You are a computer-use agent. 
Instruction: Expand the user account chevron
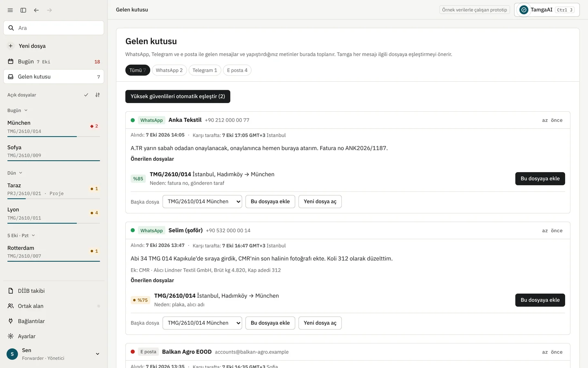98,354
